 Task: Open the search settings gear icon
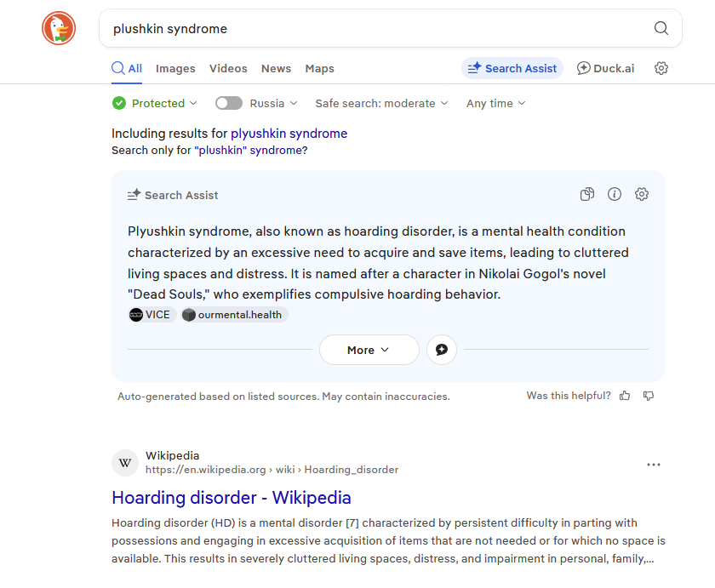(661, 69)
